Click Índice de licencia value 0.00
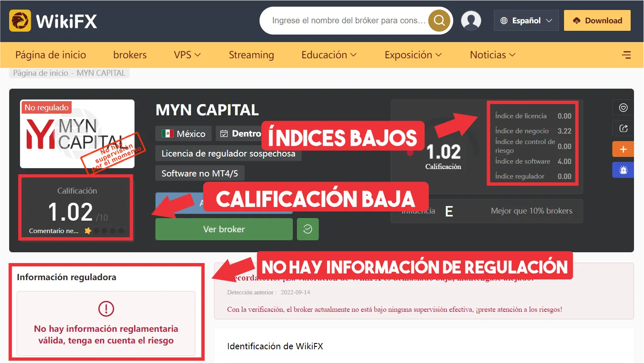This screenshot has width=644, height=363. click(564, 116)
